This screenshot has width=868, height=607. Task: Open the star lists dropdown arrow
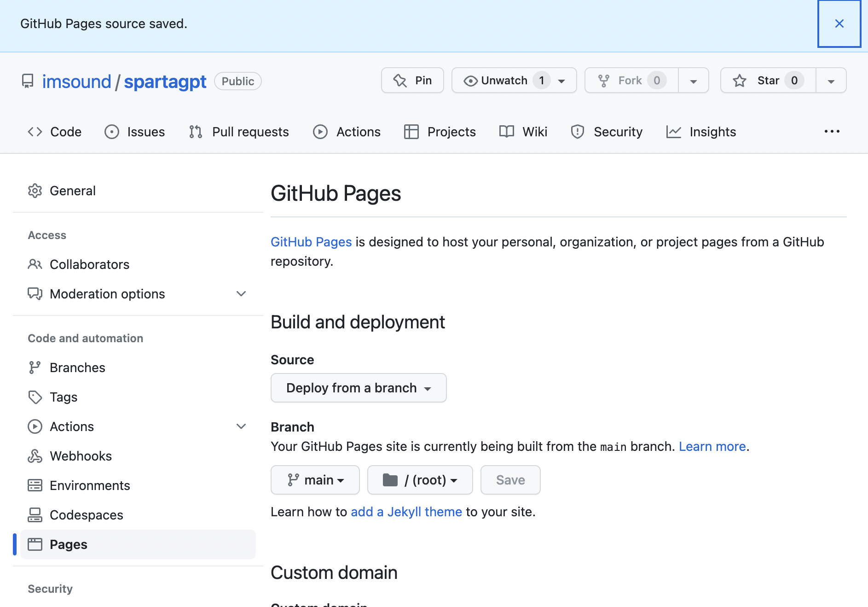point(831,81)
